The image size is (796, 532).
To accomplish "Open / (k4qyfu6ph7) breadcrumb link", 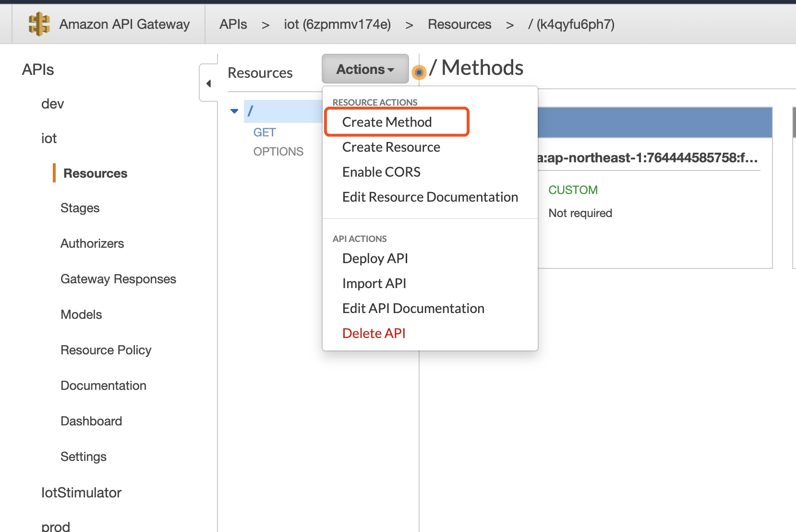I will [571, 24].
